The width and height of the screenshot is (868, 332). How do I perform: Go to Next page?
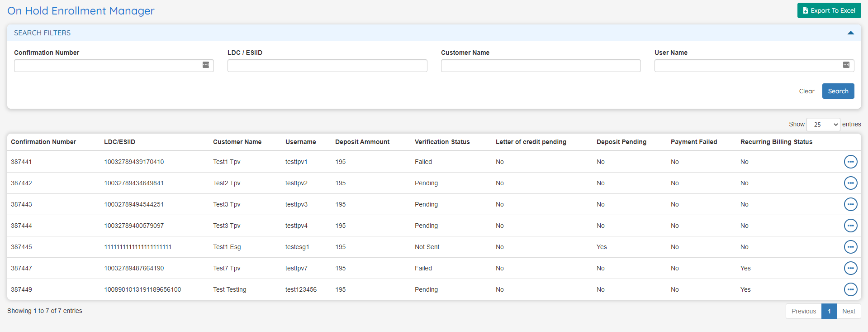pos(849,311)
